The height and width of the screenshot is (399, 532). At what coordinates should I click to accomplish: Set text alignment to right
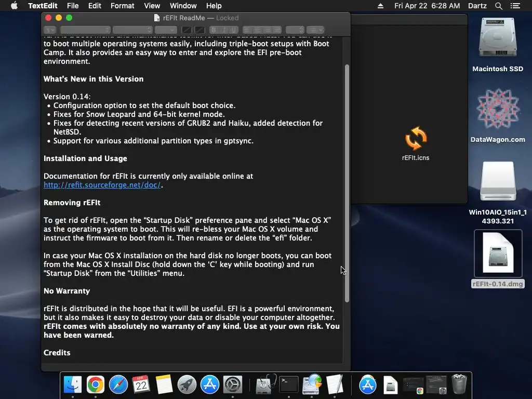coord(267,30)
